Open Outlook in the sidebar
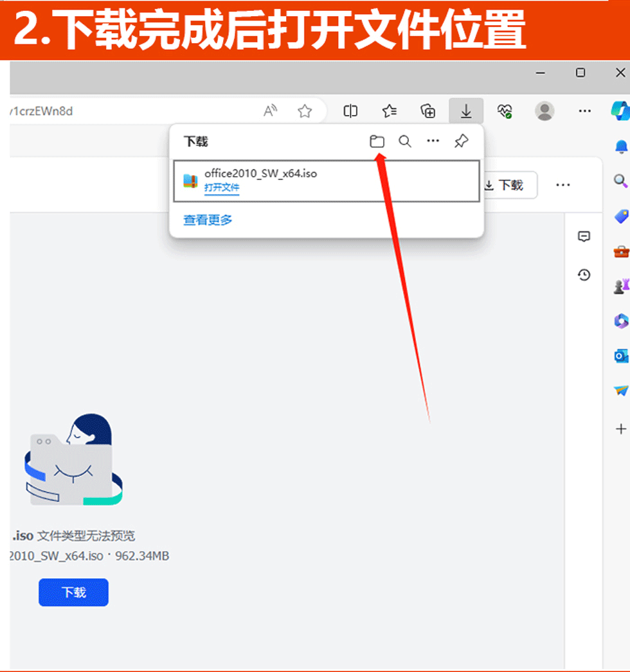This screenshot has height=672, width=630. (621, 356)
